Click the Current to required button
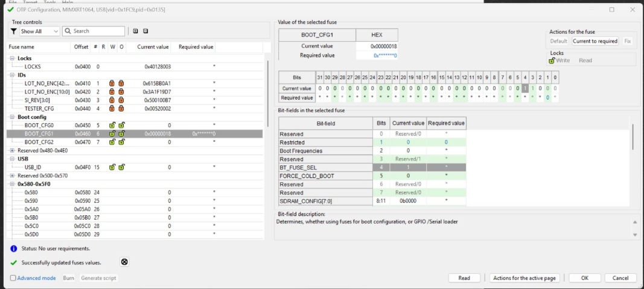Viewport: 644px width, 289px height. [595, 41]
